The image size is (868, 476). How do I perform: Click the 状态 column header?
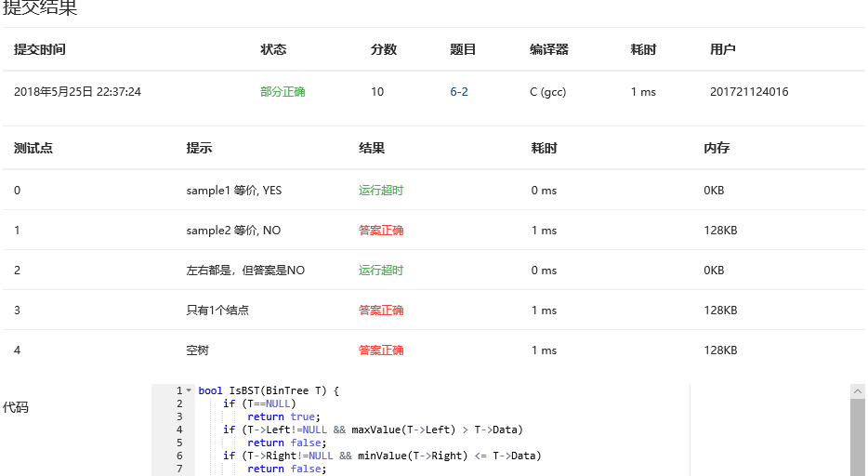click(x=273, y=49)
